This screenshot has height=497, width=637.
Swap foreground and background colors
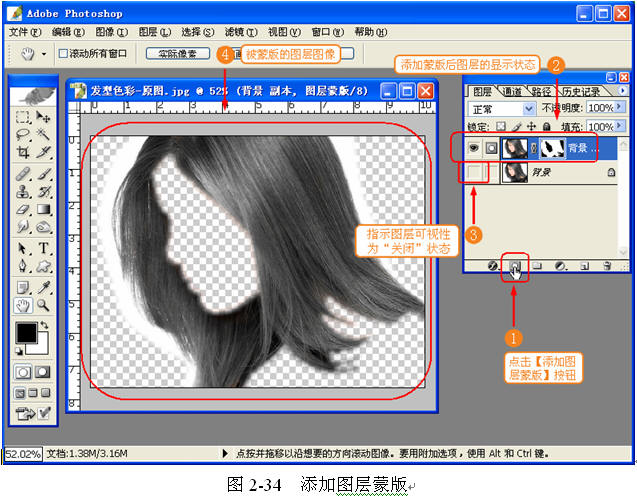44,325
